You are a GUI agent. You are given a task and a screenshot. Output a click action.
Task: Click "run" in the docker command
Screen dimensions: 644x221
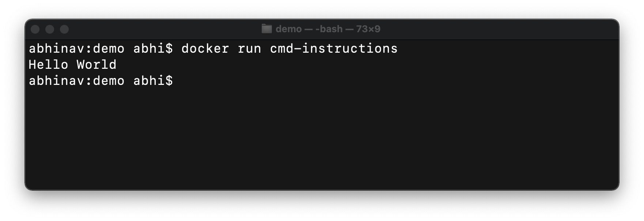[250, 48]
